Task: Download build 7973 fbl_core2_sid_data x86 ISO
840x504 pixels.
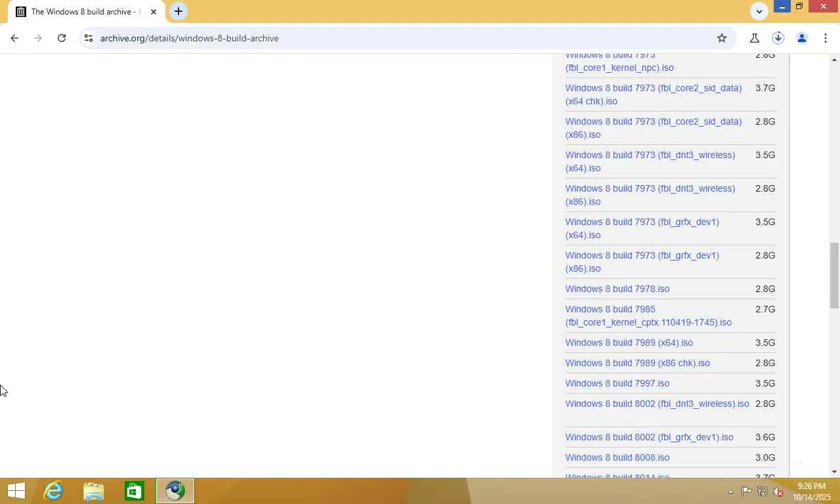Action: click(x=654, y=128)
